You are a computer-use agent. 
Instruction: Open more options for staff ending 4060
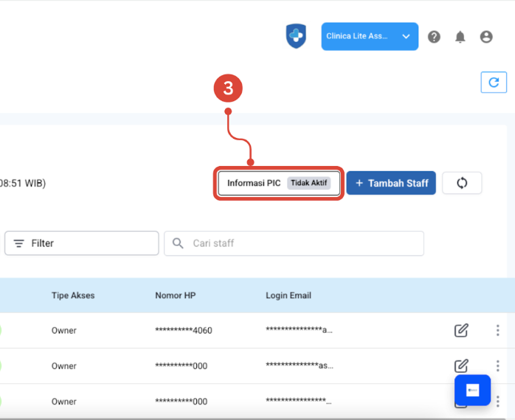[x=498, y=330]
